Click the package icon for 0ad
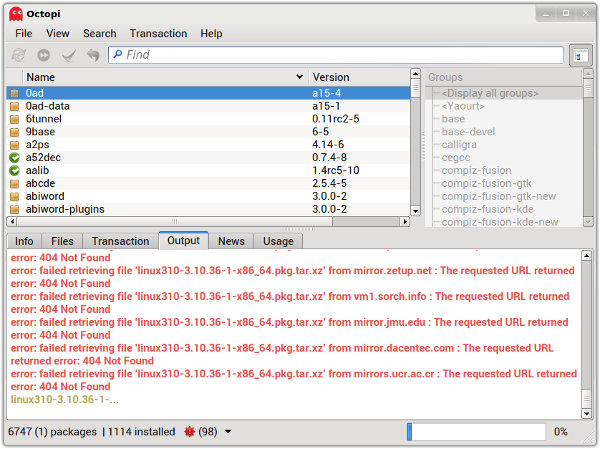This screenshot has width=600, height=449. pyautogui.click(x=15, y=93)
